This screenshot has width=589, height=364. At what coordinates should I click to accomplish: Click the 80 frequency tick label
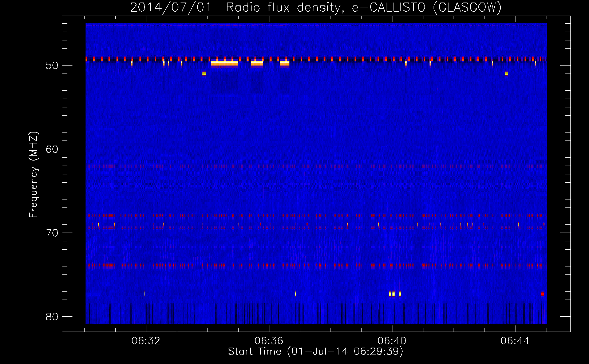(52, 317)
